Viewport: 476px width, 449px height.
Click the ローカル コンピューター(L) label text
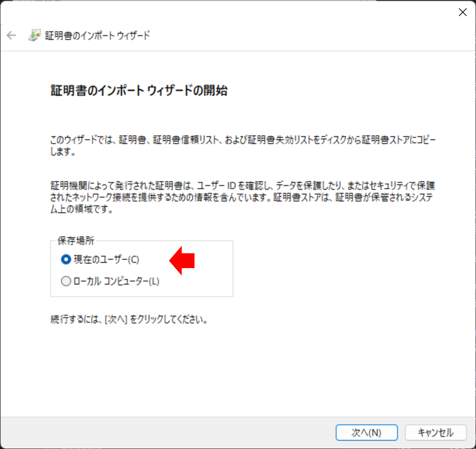(x=116, y=281)
